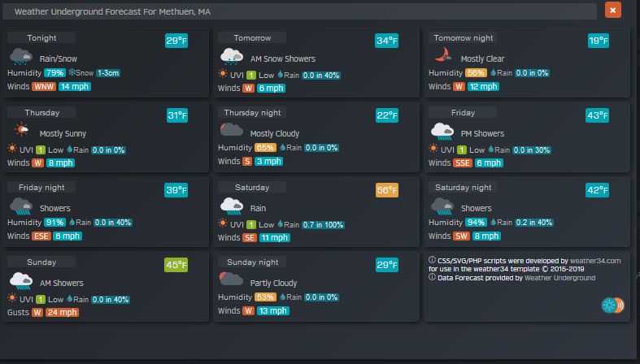Click the UVI sun icon in Saturday card
This screenshot has width=640, height=364.
pos(223,223)
